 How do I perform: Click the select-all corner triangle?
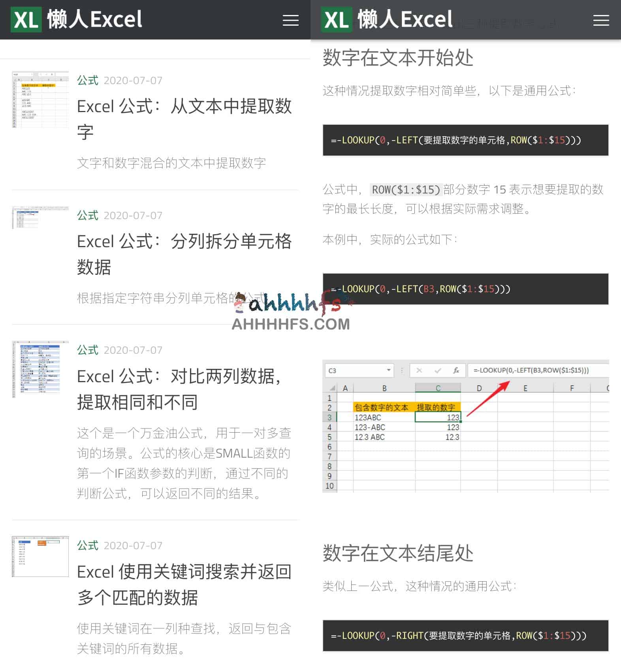(x=332, y=388)
